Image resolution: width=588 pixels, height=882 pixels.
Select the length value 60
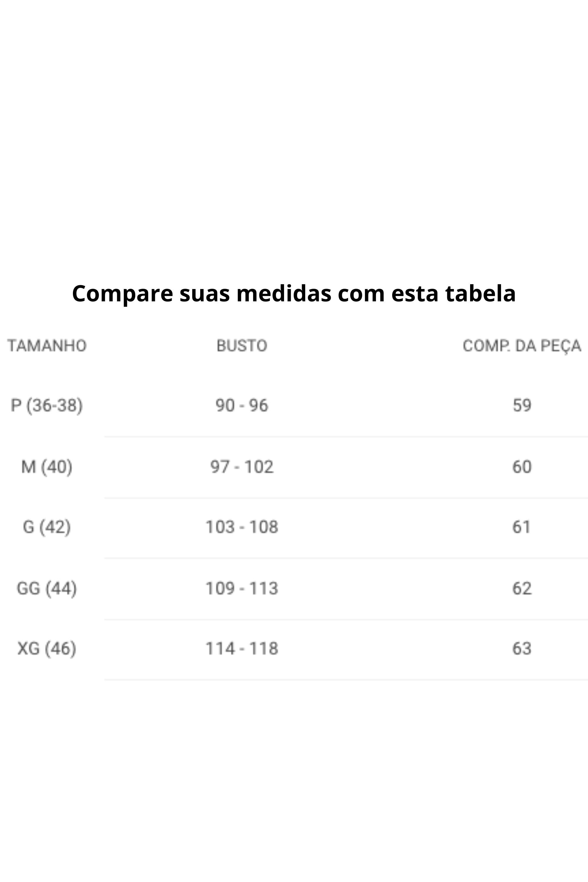pyautogui.click(x=522, y=467)
